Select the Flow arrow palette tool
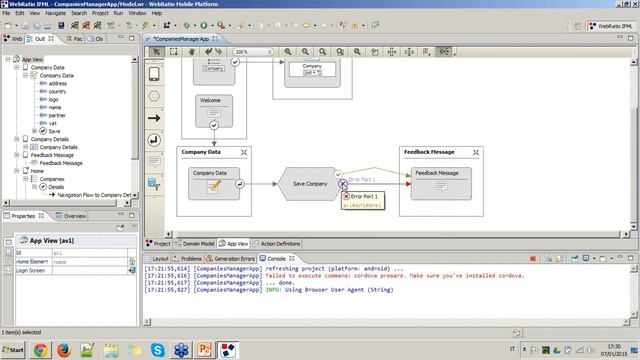640x360 pixels. point(154,118)
